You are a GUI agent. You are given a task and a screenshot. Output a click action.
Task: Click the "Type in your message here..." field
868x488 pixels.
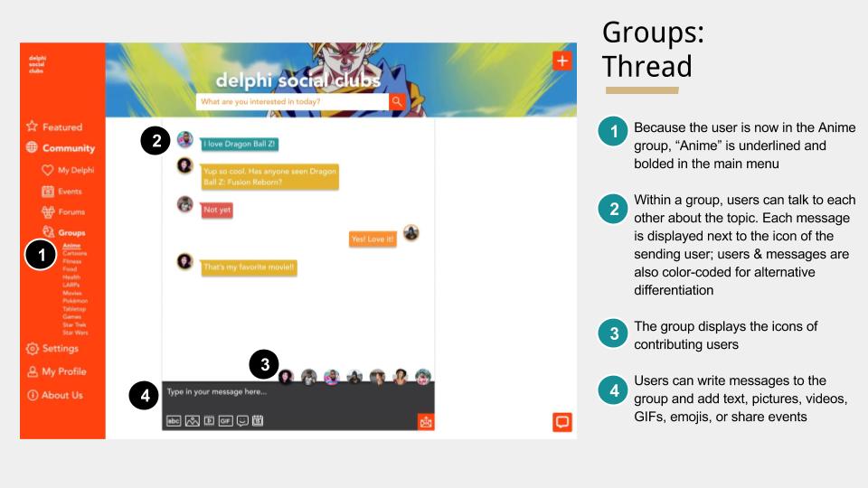pos(297,391)
